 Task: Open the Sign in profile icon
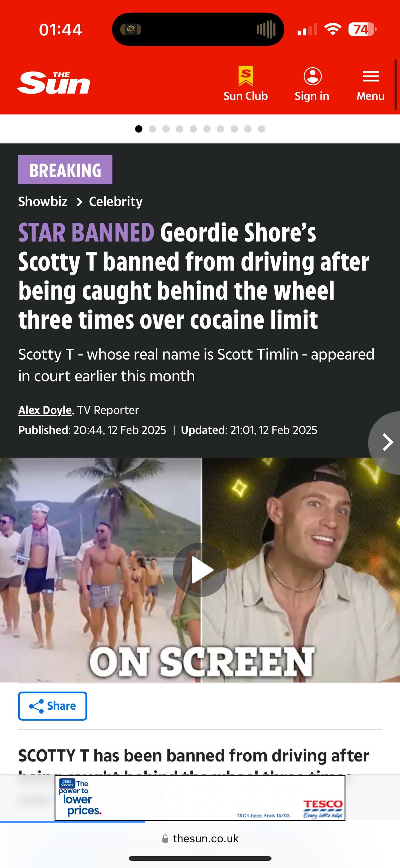coord(312,76)
